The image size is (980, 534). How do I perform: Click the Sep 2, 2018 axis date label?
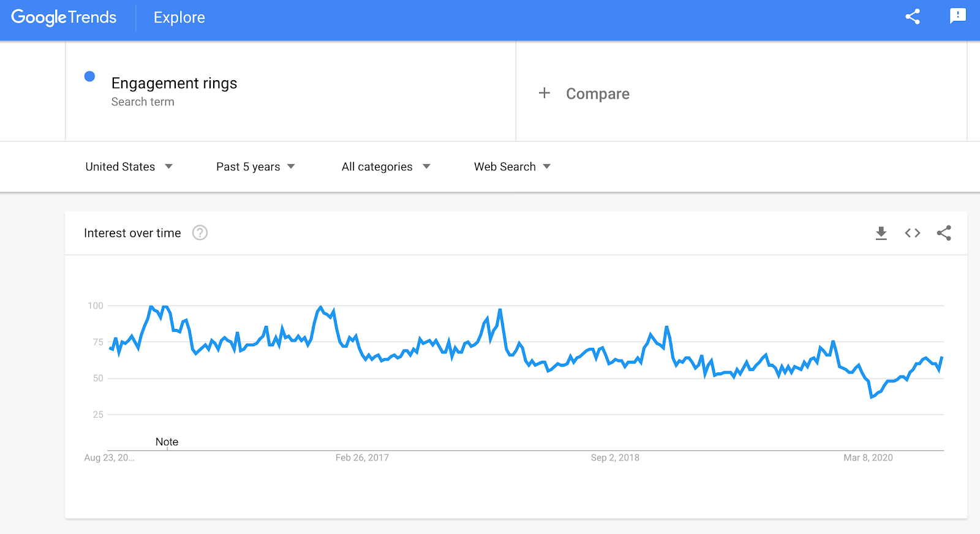(615, 457)
